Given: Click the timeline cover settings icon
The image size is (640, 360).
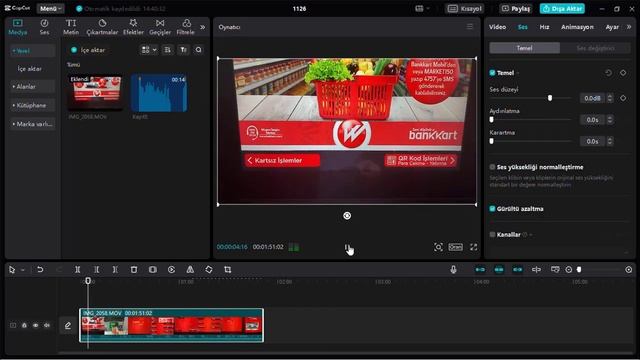Looking at the screenshot, I should pos(555,269).
